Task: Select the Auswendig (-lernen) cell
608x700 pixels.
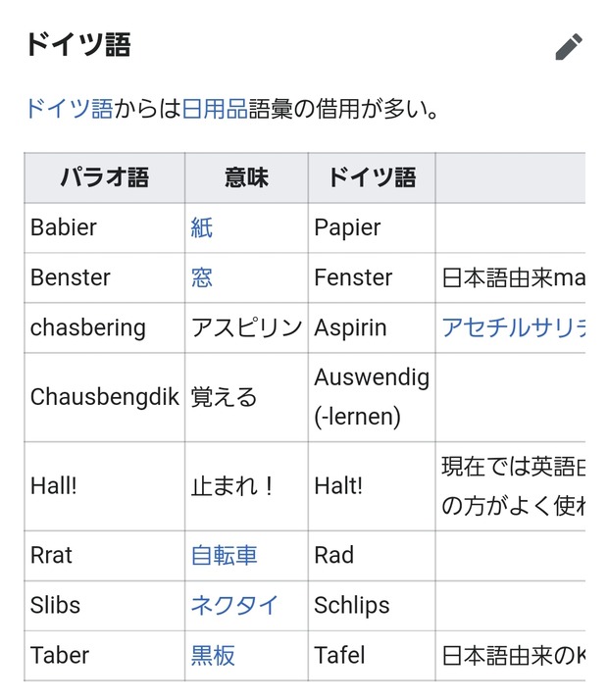Action: (x=372, y=397)
